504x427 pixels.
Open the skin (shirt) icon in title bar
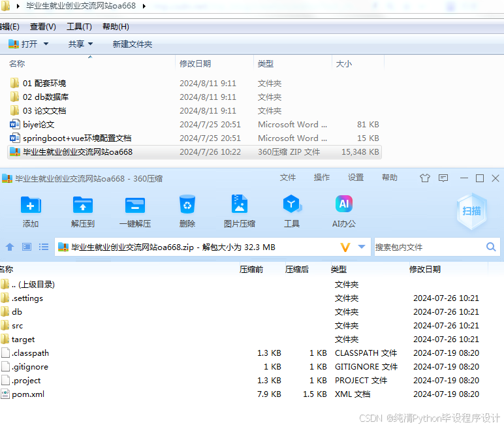coord(424,178)
